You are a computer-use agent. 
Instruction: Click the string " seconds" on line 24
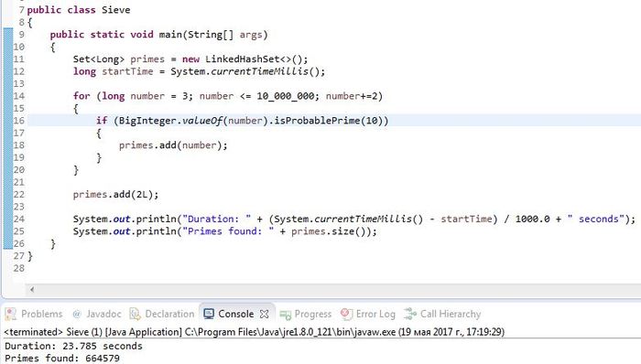(x=595, y=219)
